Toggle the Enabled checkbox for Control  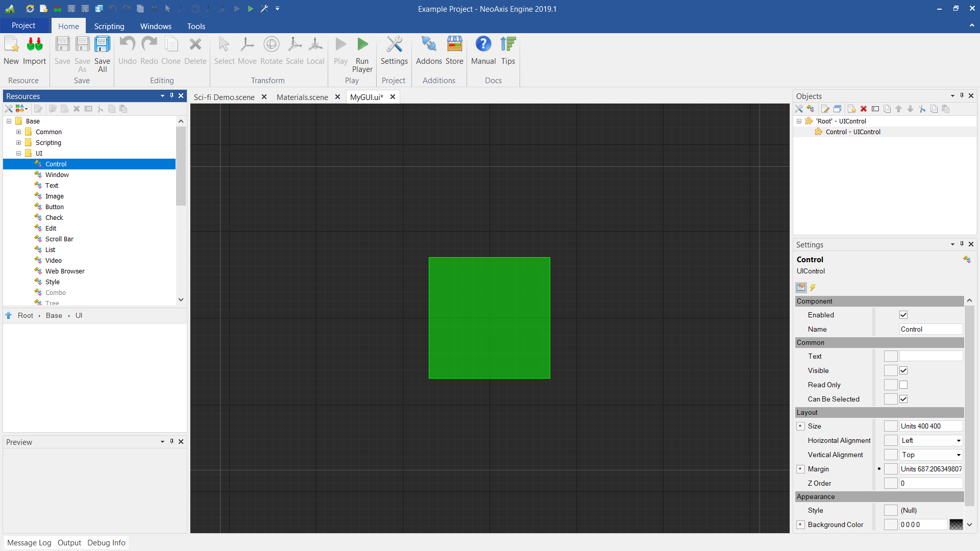[x=903, y=315]
